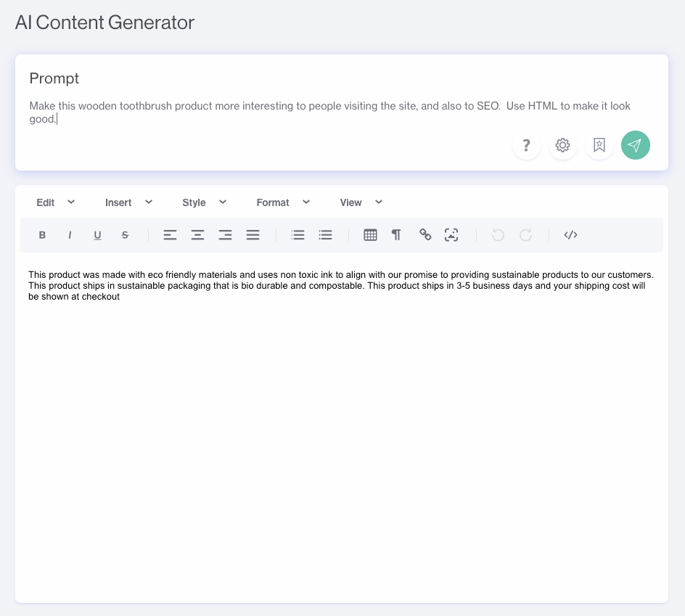The width and height of the screenshot is (685, 616).
Task: Open prompt settings gear
Action: pyautogui.click(x=562, y=145)
